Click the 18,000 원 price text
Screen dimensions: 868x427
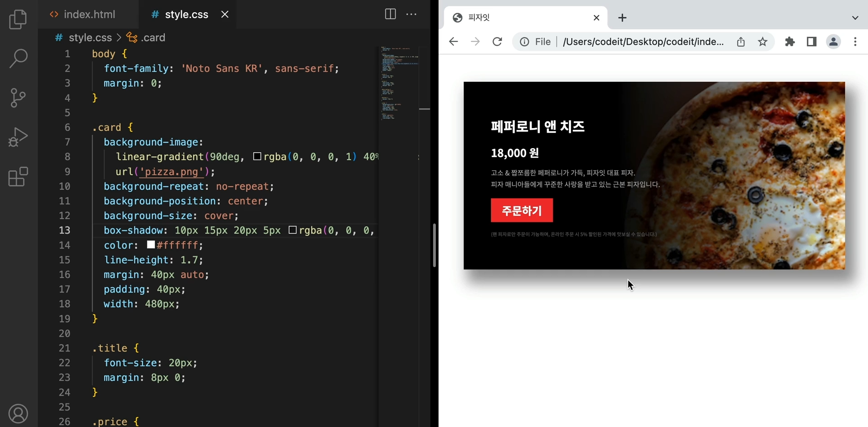tap(515, 153)
